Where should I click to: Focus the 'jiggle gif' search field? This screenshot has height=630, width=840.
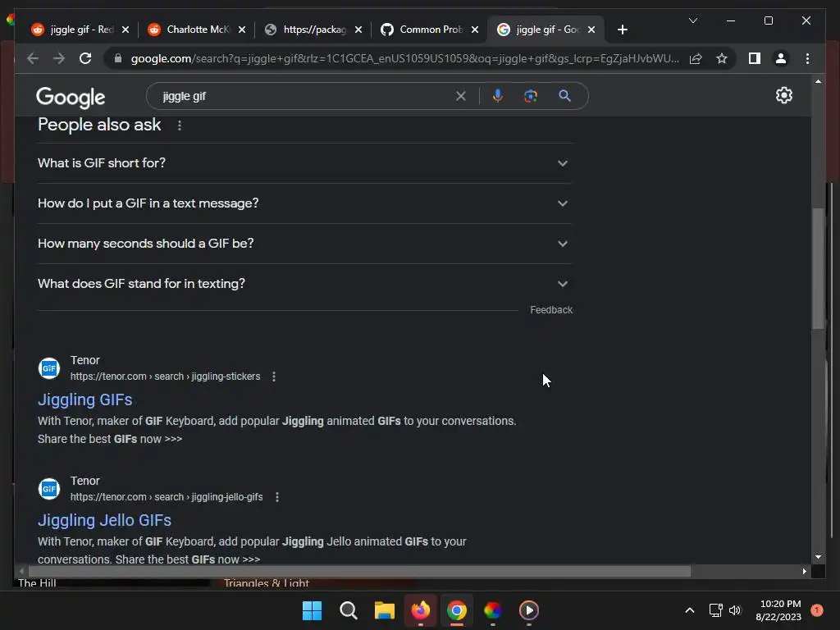tap(305, 96)
